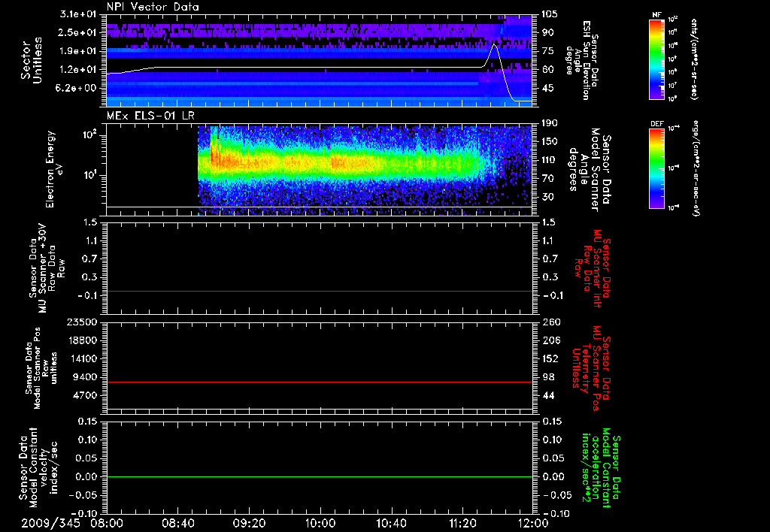Click the 'Electron Energy eV' axis label

[53, 169]
